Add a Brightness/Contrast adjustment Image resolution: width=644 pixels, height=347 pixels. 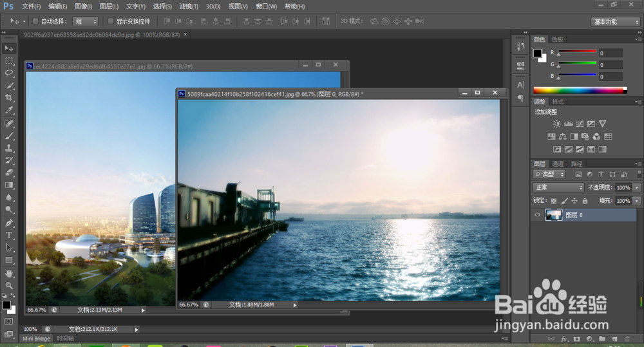click(x=556, y=124)
